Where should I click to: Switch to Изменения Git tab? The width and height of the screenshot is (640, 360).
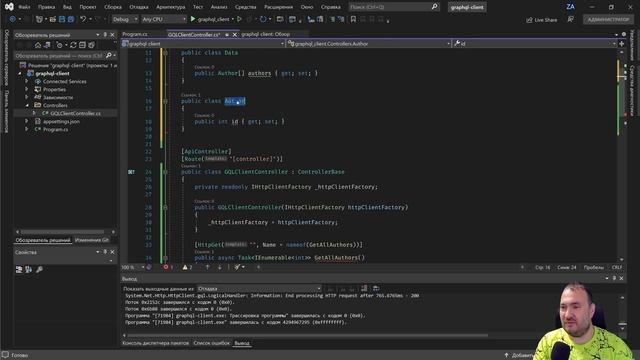click(91, 240)
